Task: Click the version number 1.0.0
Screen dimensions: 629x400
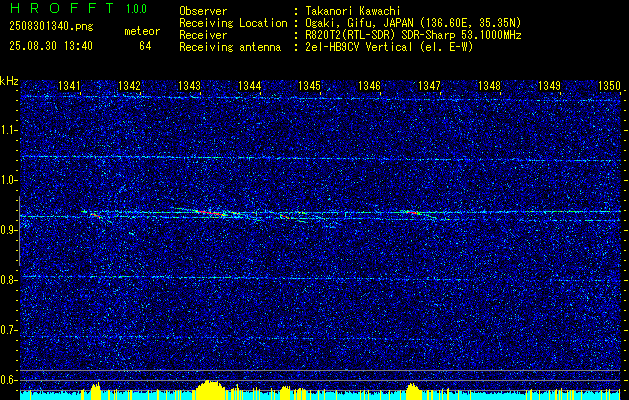Action: tap(136, 9)
